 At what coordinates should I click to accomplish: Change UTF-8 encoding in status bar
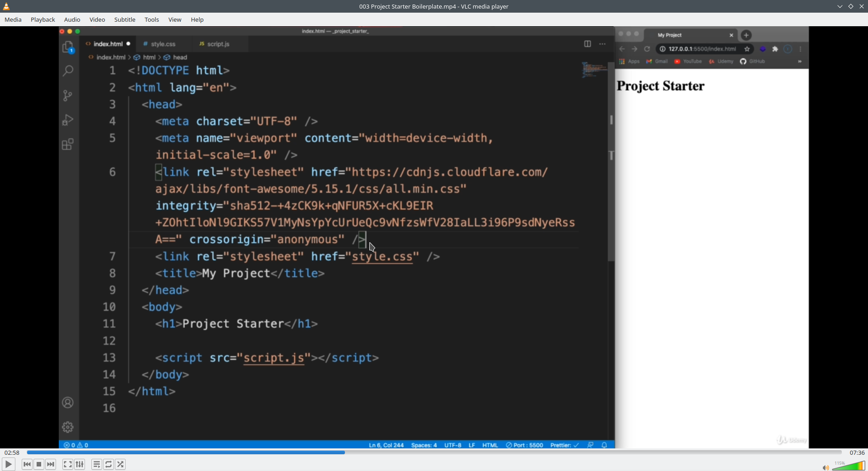click(453, 445)
